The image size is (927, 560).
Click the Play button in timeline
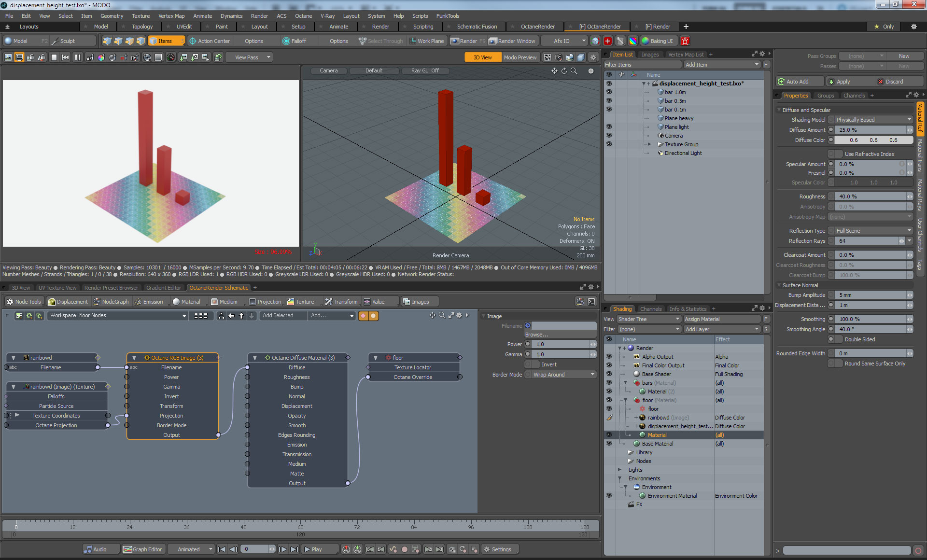click(x=312, y=549)
